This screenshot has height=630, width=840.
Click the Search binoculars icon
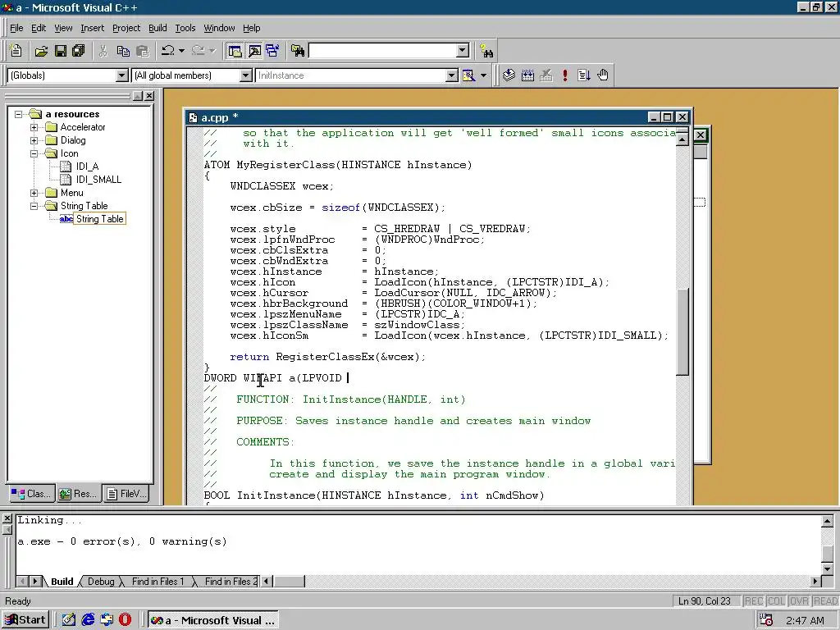click(486, 51)
